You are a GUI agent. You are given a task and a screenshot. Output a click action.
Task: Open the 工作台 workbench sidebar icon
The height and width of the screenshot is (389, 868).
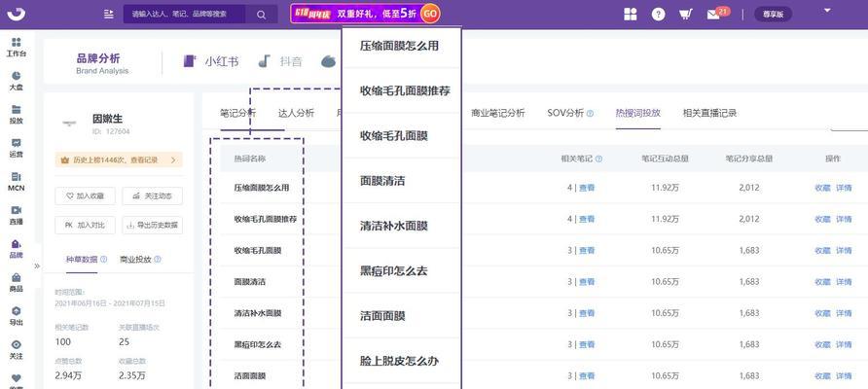[x=16, y=48]
